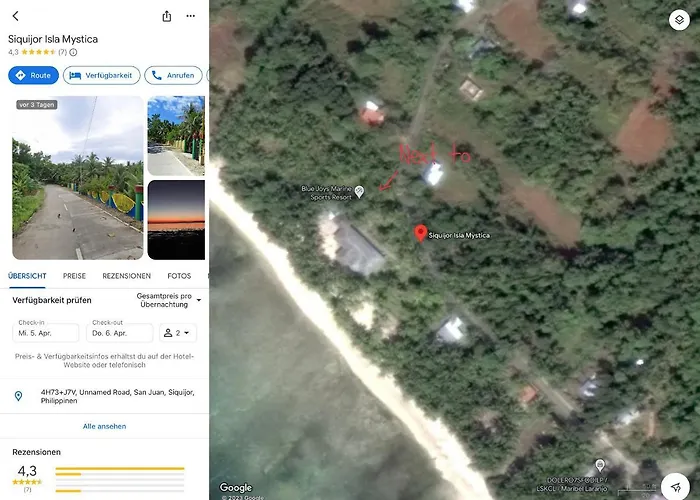Open the Check-in date field
700x500 pixels.
click(46, 333)
